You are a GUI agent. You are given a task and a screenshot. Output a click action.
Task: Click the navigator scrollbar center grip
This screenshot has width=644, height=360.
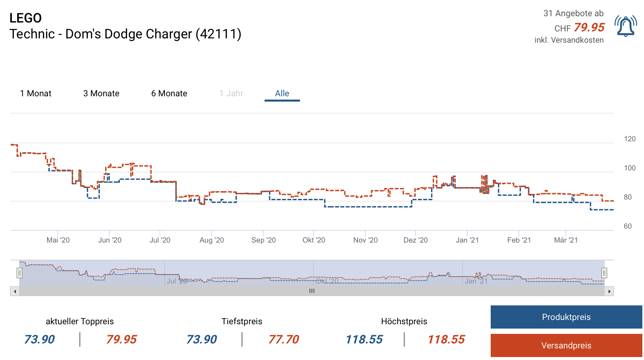[x=312, y=291]
